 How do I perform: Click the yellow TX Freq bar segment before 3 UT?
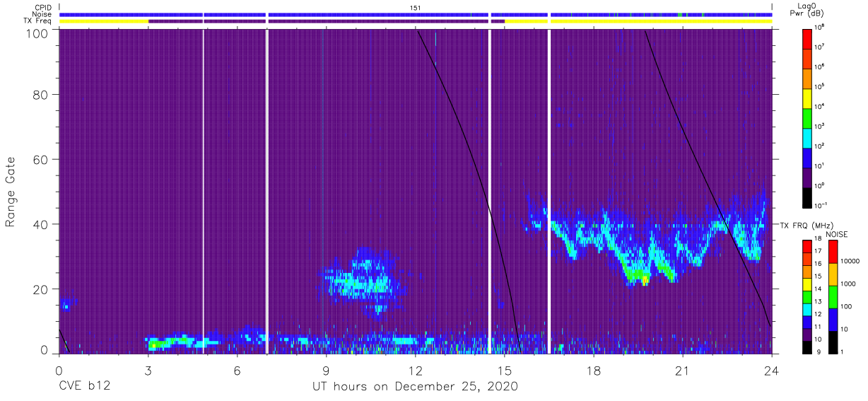tap(104, 21)
